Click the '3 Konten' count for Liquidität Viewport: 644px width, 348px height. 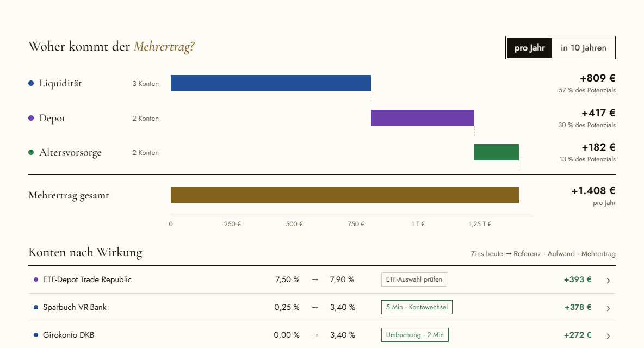point(145,84)
